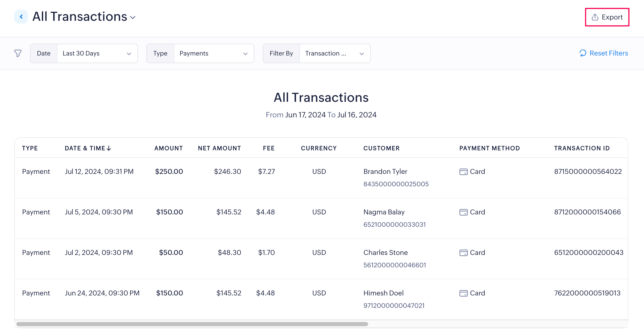Screen dimensions: 644x332
Task: Click the Reset Filters link
Action: tap(608, 53)
